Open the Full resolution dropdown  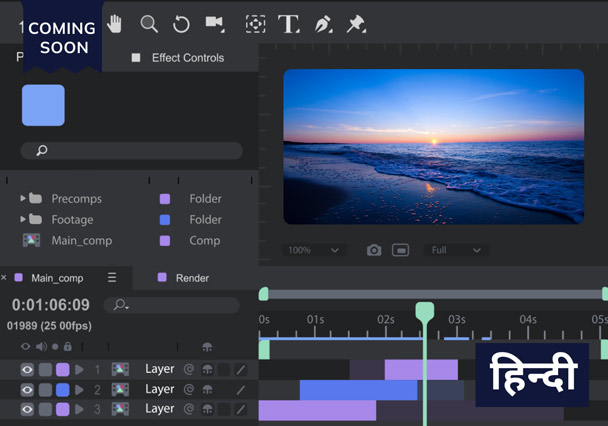pyautogui.click(x=456, y=250)
